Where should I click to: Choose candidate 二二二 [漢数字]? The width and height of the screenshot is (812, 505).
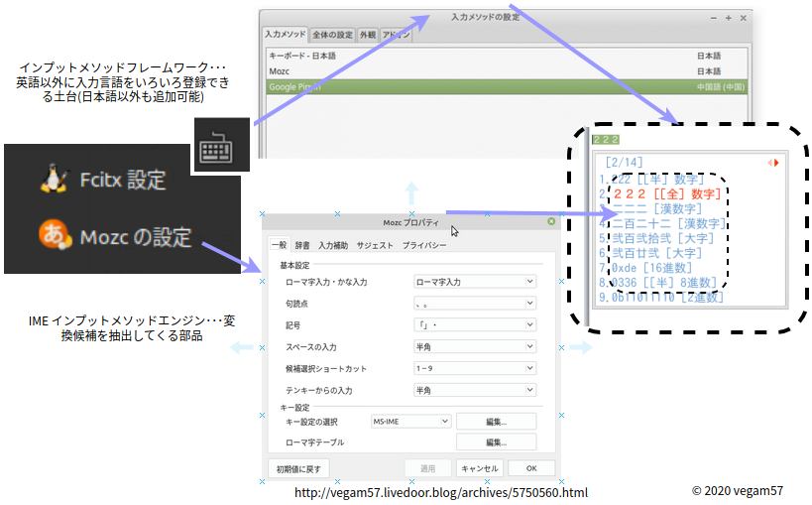coord(650,209)
